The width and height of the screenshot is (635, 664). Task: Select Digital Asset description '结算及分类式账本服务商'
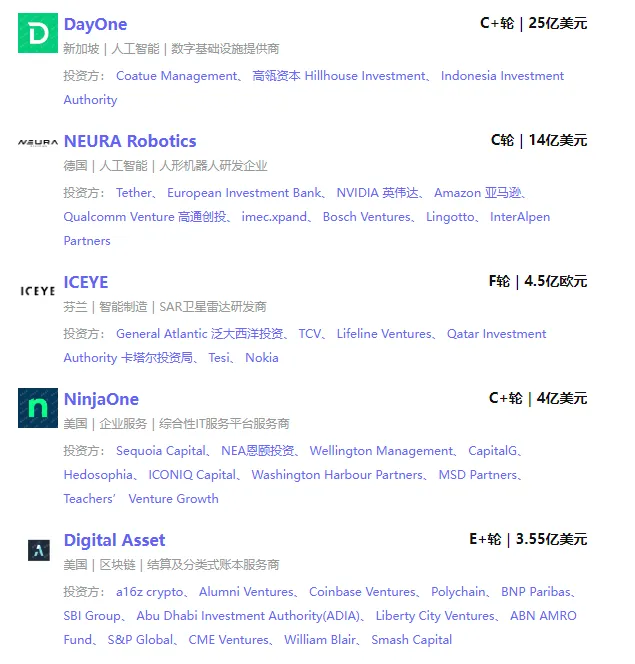(213, 564)
